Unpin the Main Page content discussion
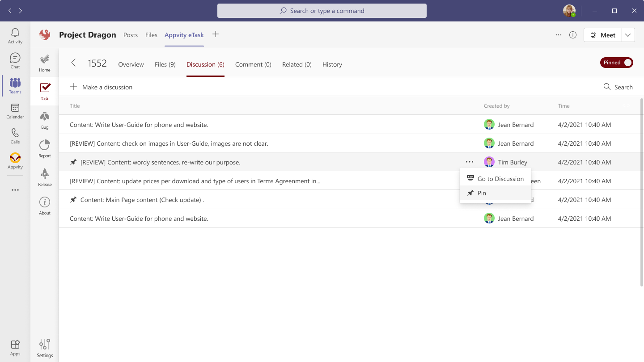 click(73, 200)
